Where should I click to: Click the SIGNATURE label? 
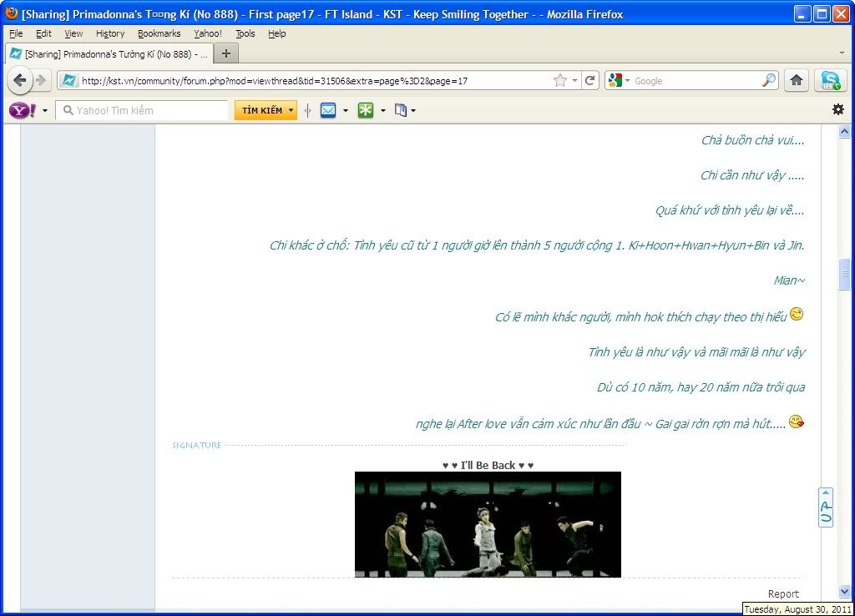pos(196,446)
